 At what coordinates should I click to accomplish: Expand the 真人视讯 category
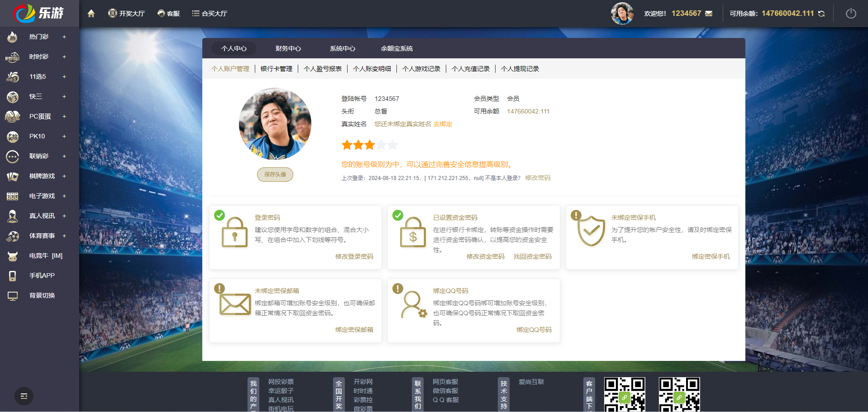64,216
